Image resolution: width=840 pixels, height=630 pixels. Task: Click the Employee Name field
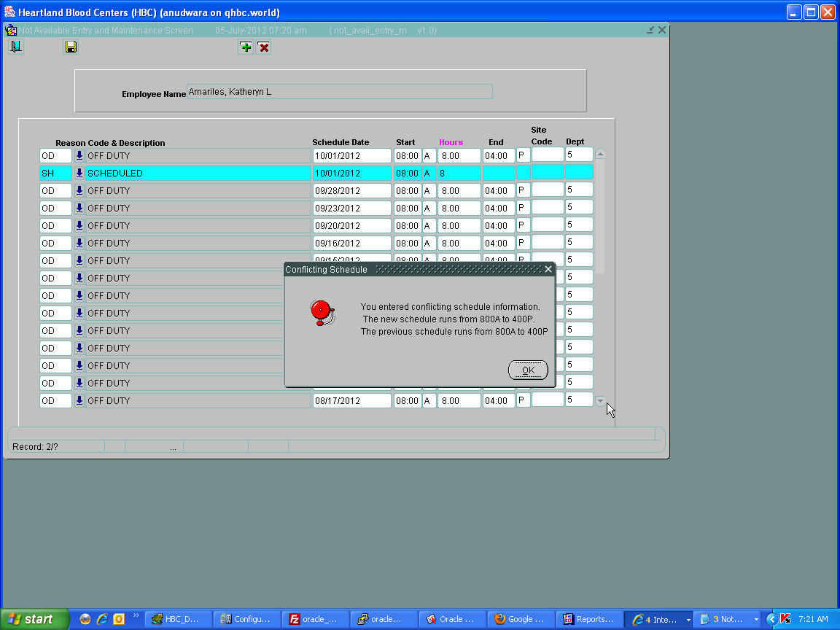(339, 92)
